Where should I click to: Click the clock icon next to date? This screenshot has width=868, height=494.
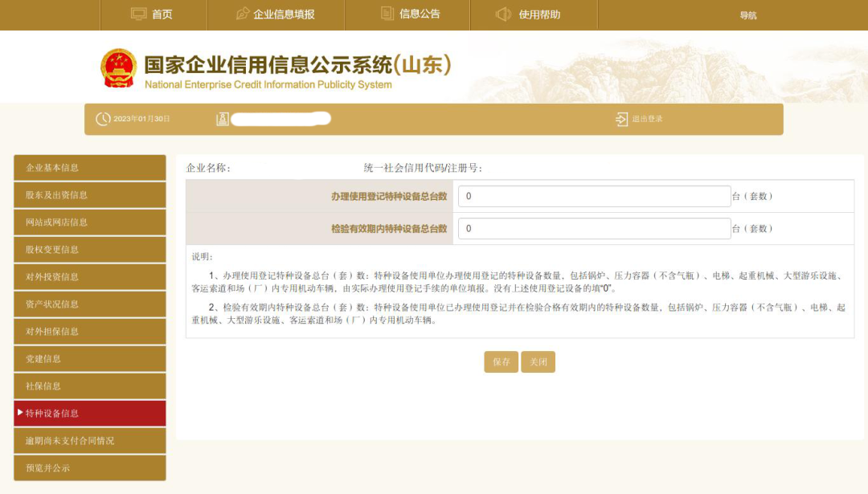[x=103, y=119]
